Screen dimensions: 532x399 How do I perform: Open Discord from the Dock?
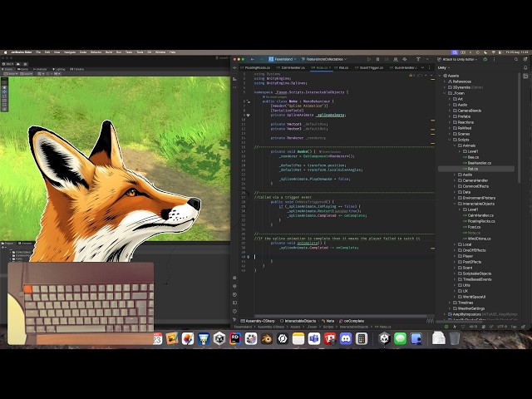(346, 338)
